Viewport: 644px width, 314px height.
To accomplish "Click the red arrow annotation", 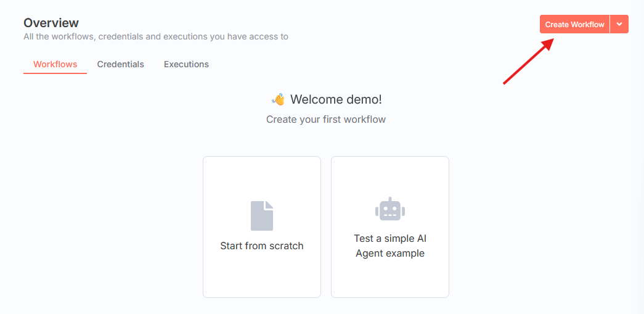I will tap(528, 62).
